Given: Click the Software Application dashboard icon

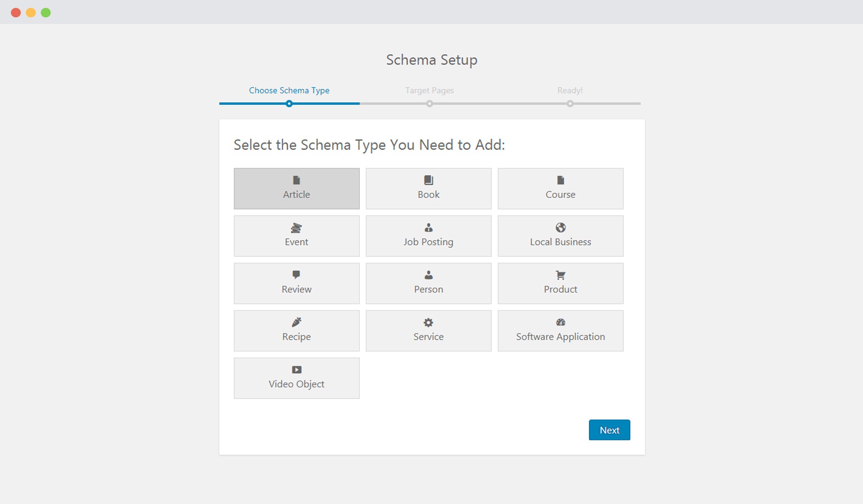Looking at the screenshot, I should click(x=560, y=322).
